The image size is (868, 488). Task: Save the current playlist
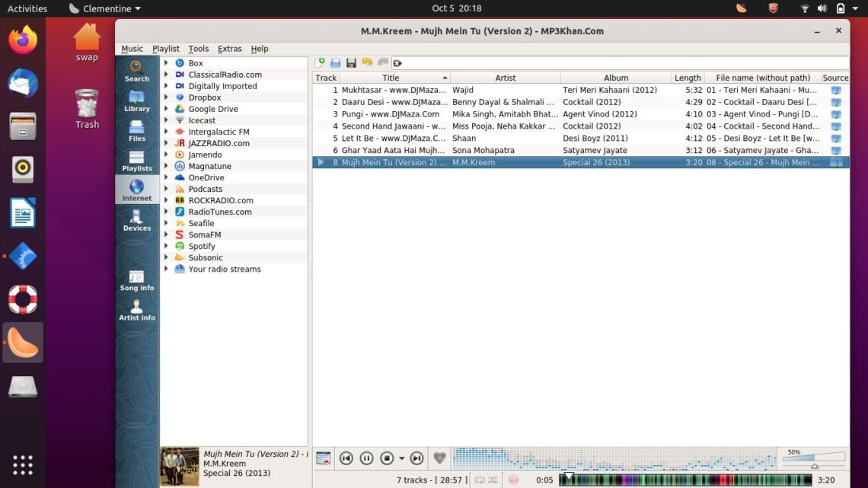coord(351,62)
